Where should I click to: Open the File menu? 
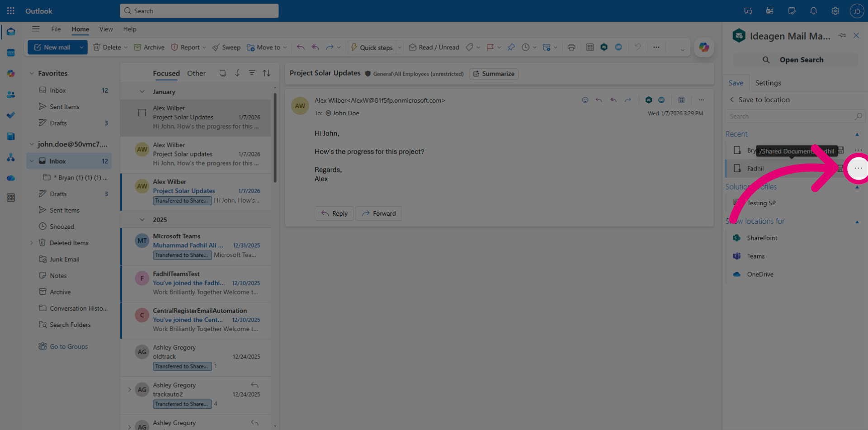pos(56,29)
